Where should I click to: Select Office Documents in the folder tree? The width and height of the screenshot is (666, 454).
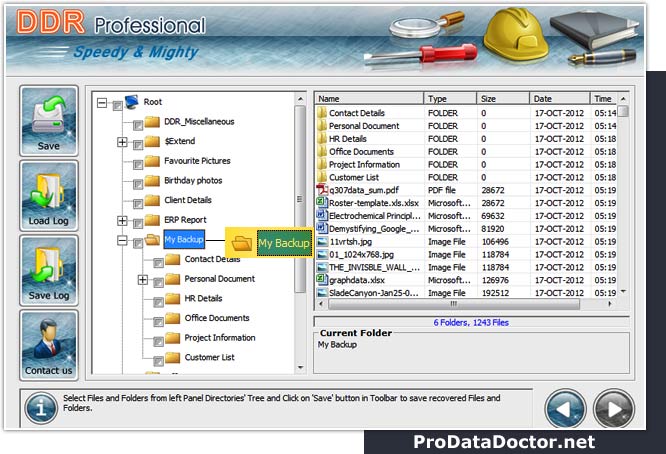(217, 318)
